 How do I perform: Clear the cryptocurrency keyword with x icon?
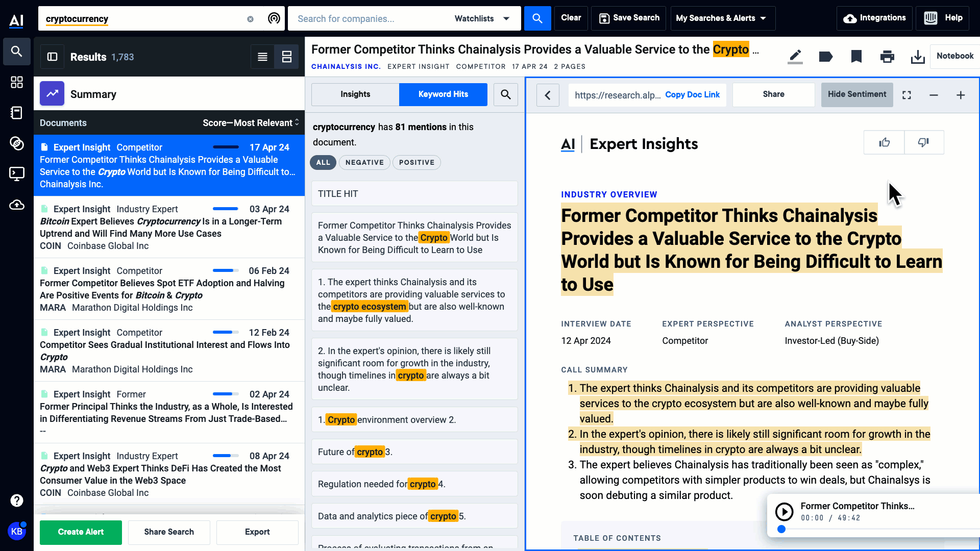click(250, 19)
